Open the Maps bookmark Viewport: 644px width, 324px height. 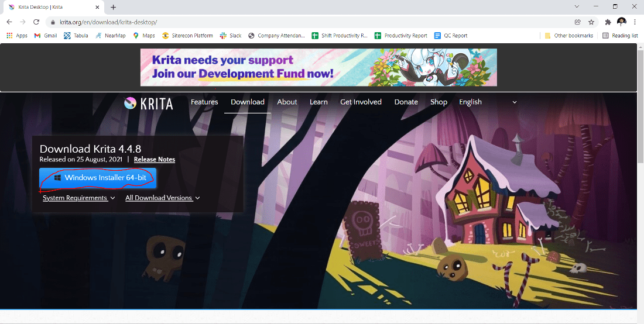point(144,36)
